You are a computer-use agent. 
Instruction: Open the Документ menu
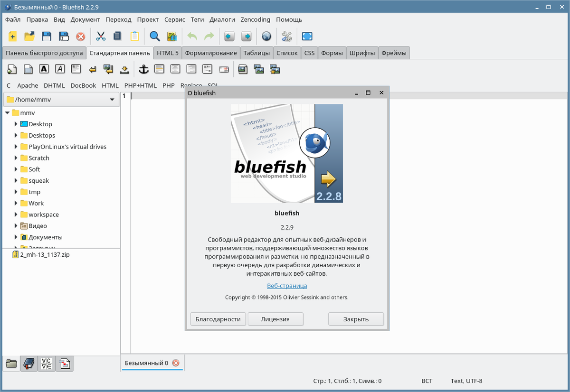point(85,19)
